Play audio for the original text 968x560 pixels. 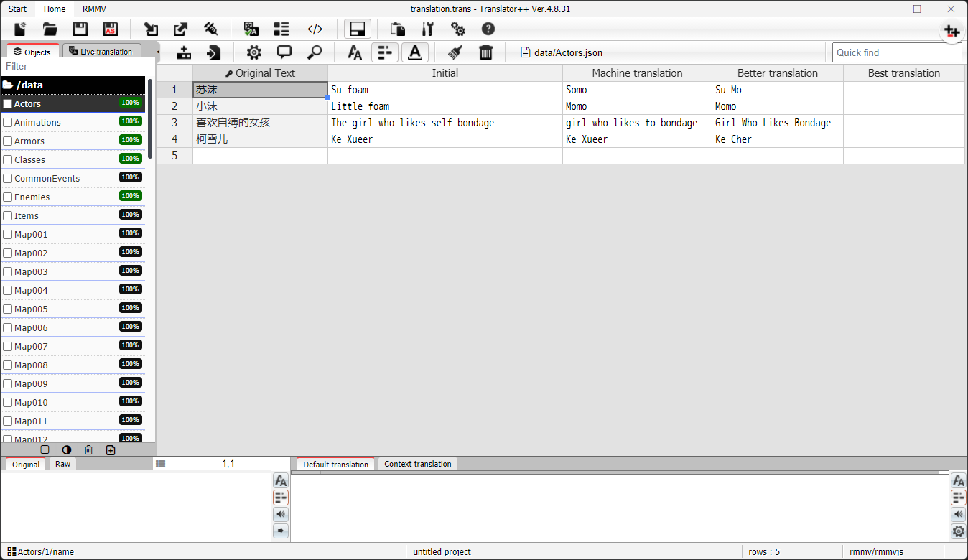[281, 514]
